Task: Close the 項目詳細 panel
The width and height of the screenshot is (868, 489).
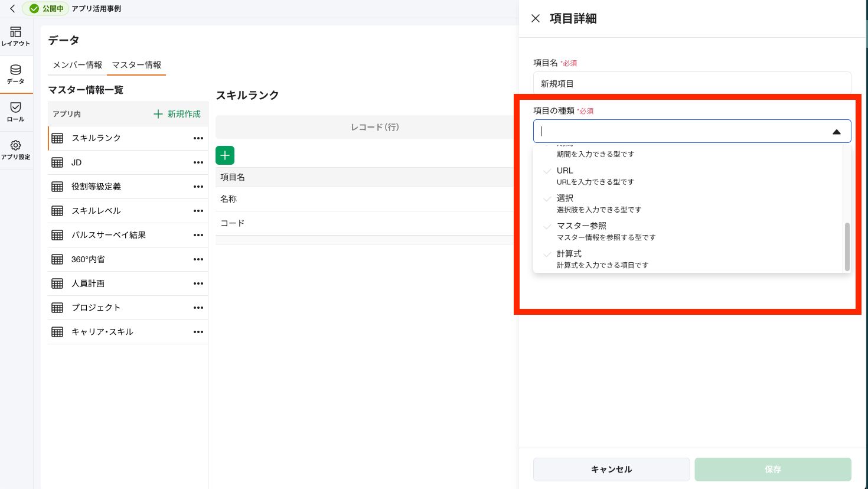Action: [536, 18]
